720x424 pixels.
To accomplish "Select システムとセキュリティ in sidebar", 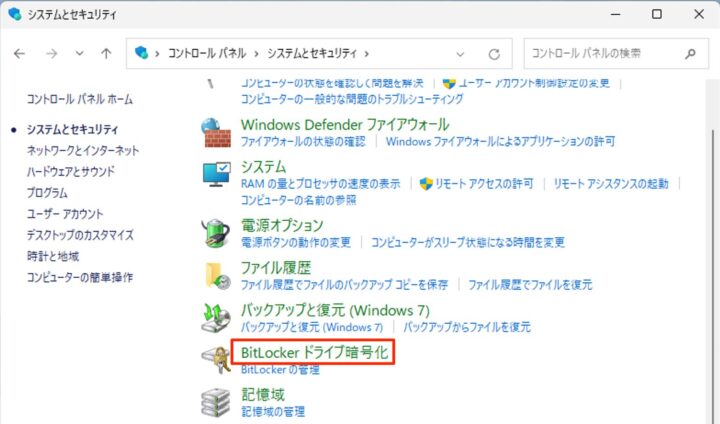I will (73, 130).
